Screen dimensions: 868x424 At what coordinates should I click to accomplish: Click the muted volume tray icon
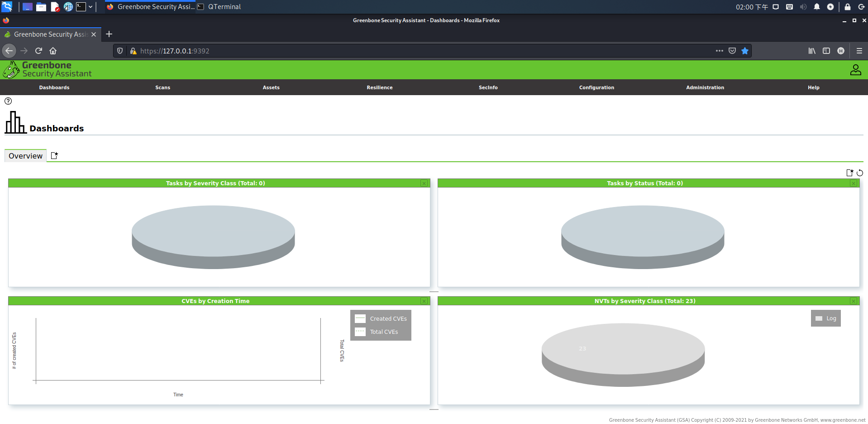pyautogui.click(x=803, y=7)
